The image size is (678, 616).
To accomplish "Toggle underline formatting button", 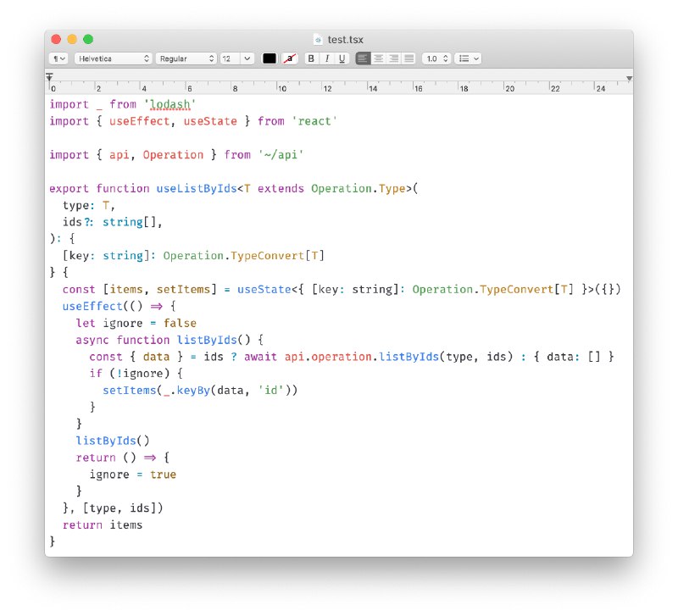I will (342, 58).
